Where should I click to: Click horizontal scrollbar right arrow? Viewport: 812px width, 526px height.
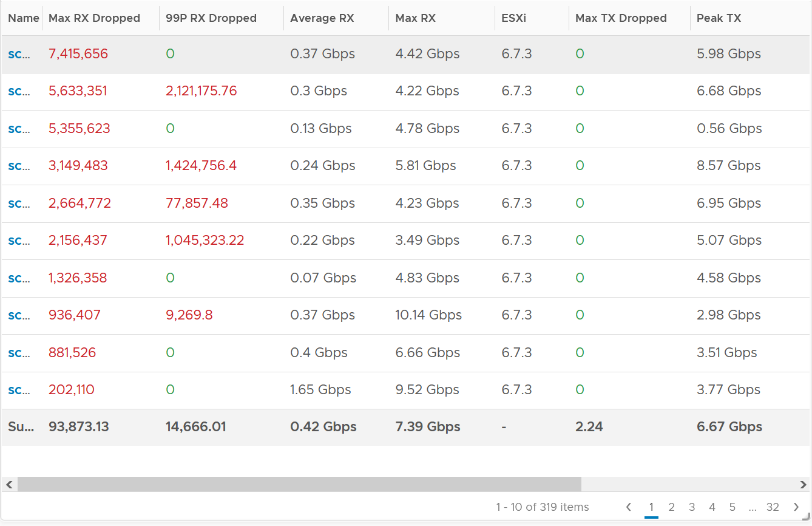pos(804,485)
